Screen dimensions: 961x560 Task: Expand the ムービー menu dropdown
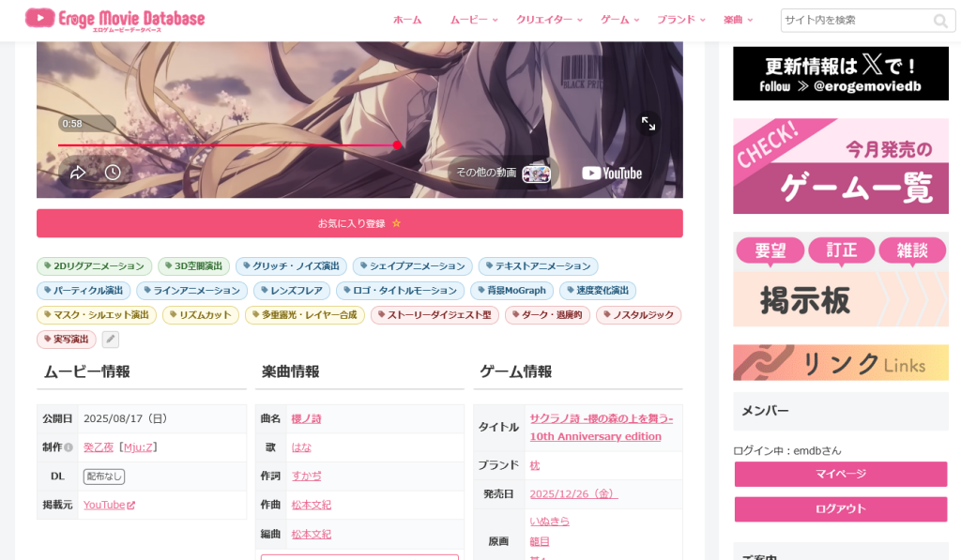coord(474,21)
